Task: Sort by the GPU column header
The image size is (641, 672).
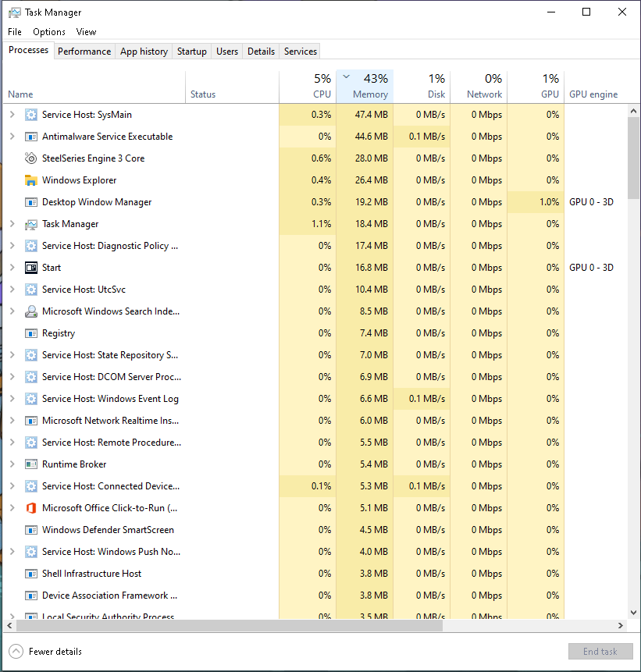Action: coord(536,87)
